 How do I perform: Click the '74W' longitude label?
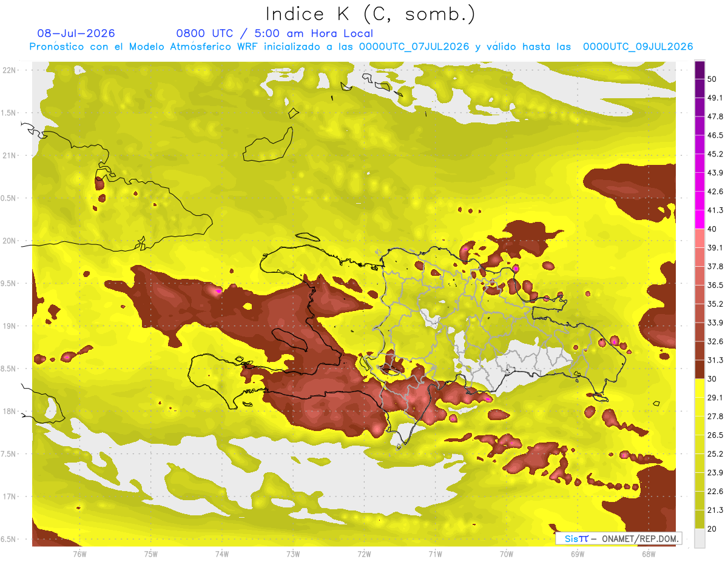pyautogui.click(x=222, y=554)
